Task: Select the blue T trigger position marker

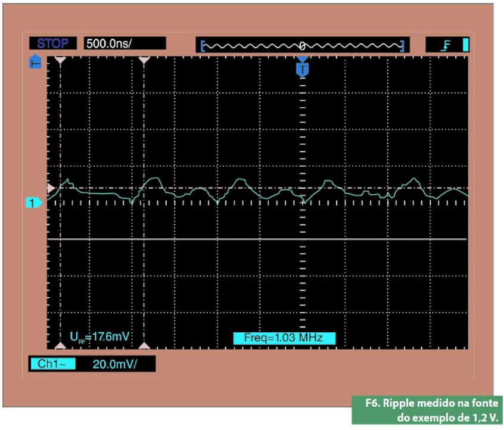Action: 303,69
